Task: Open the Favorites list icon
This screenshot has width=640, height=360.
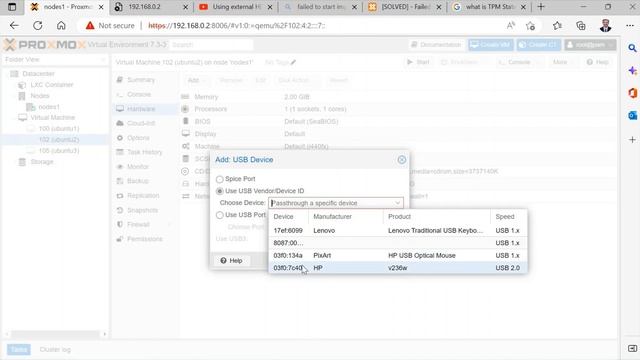Action: coord(558,25)
